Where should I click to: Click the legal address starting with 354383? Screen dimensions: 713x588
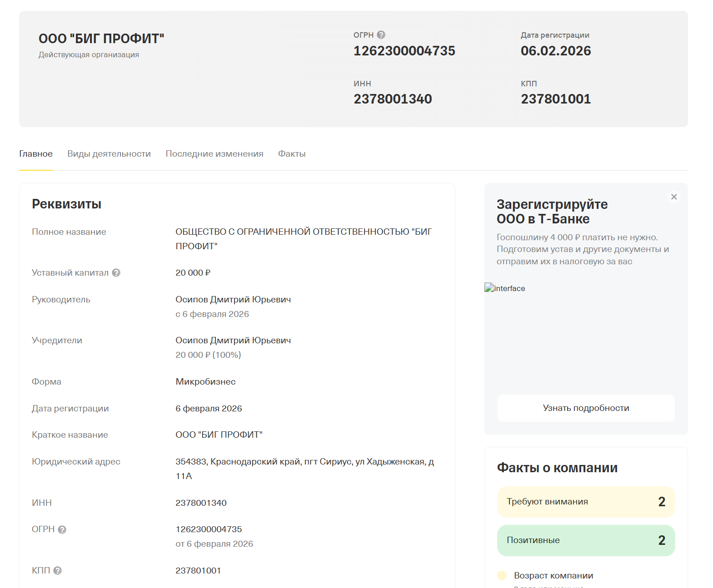click(305, 469)
